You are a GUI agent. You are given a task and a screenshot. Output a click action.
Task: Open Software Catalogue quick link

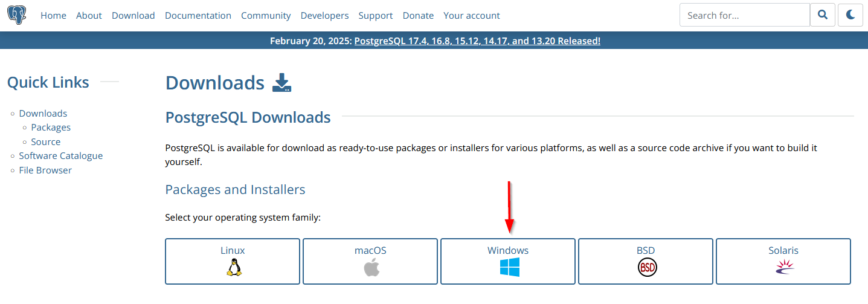tap(61, 156)
